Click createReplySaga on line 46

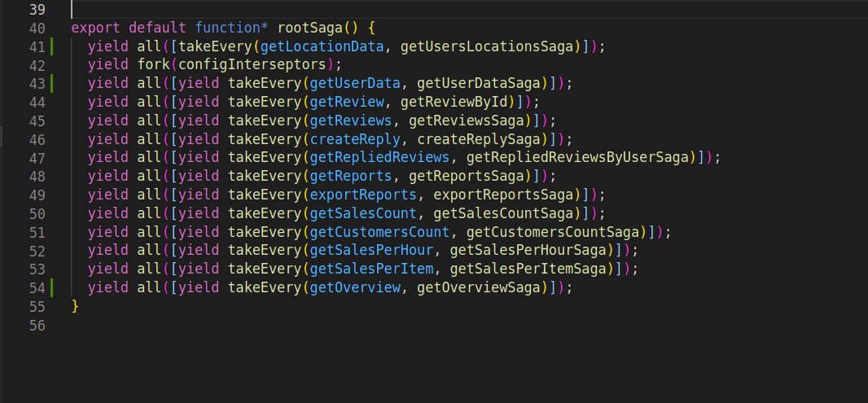click(479, 139)
